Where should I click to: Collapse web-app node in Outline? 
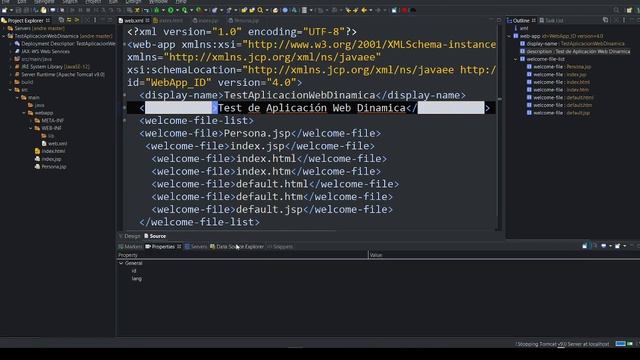tap(509, 36)
